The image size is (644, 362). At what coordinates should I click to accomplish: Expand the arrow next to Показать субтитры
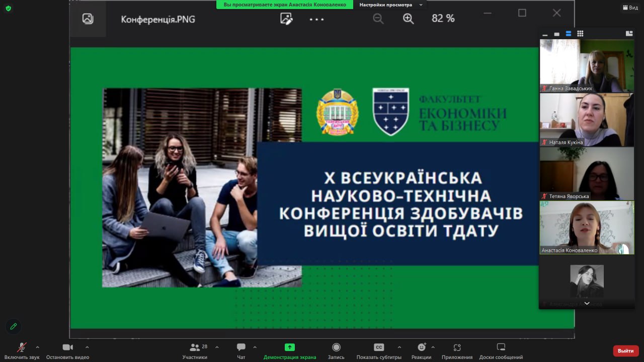[x=399, y=347]
